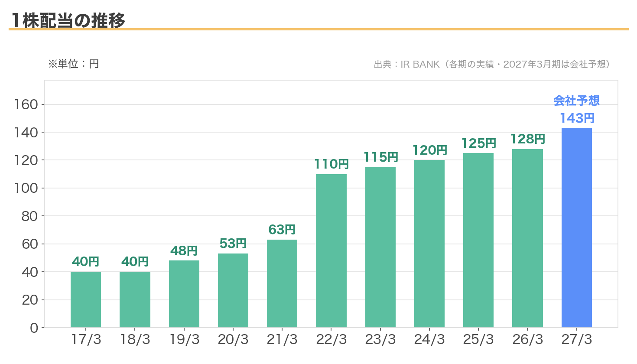The image size is (637, 364).
Task: Click the 100 y-axis tick label
Action: click(26, 188)
